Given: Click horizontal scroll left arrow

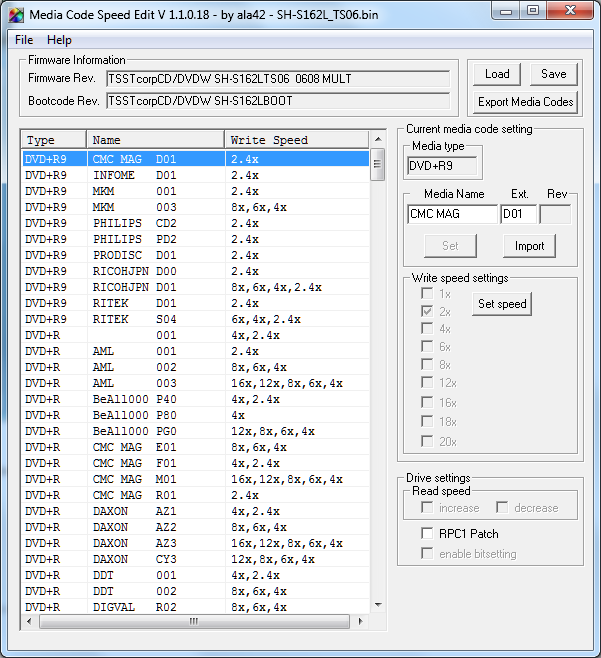Looking at the screenshot, I should [x=29, y=621].
